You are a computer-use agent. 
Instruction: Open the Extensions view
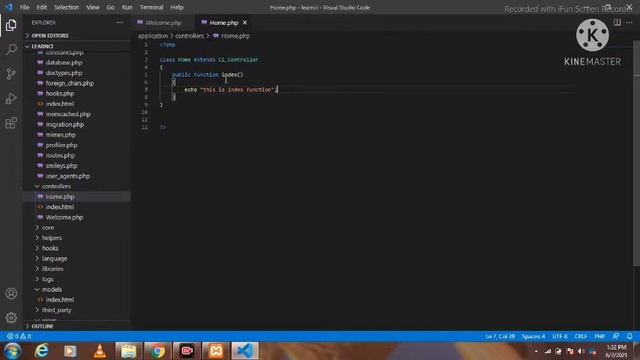[x=11, y=122]
